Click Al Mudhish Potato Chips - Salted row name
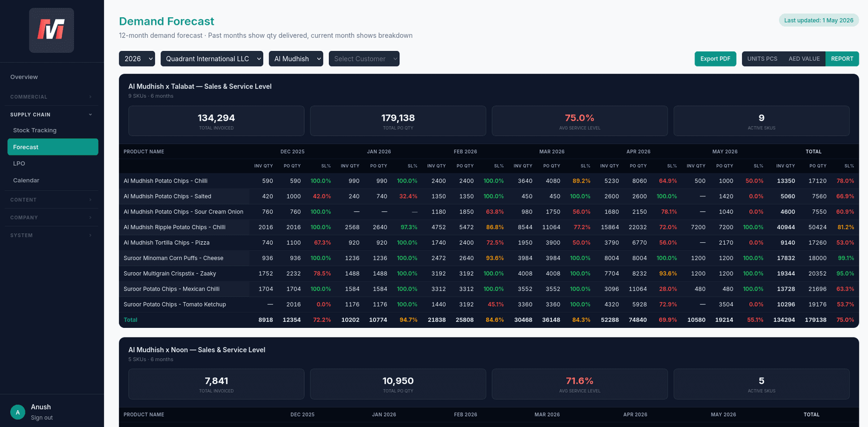 167,196
